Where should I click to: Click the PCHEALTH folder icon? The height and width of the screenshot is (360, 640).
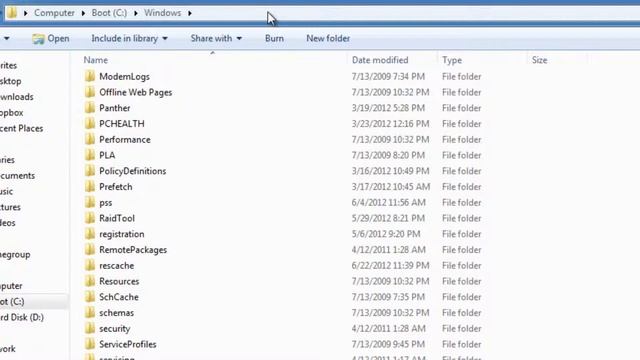point(90,124)
